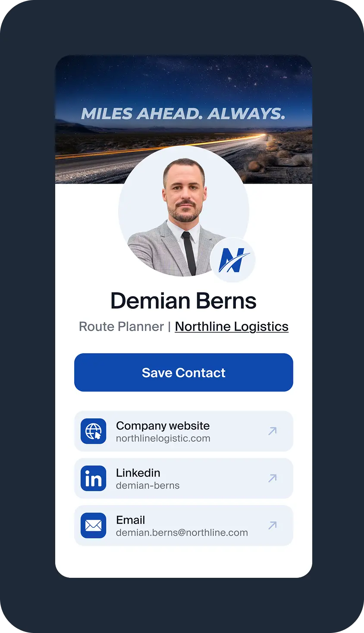Image resolution: width=364 pixels, height=633 pixels.
Task: Click the envelope Email icon
Action: click(93, 525)
